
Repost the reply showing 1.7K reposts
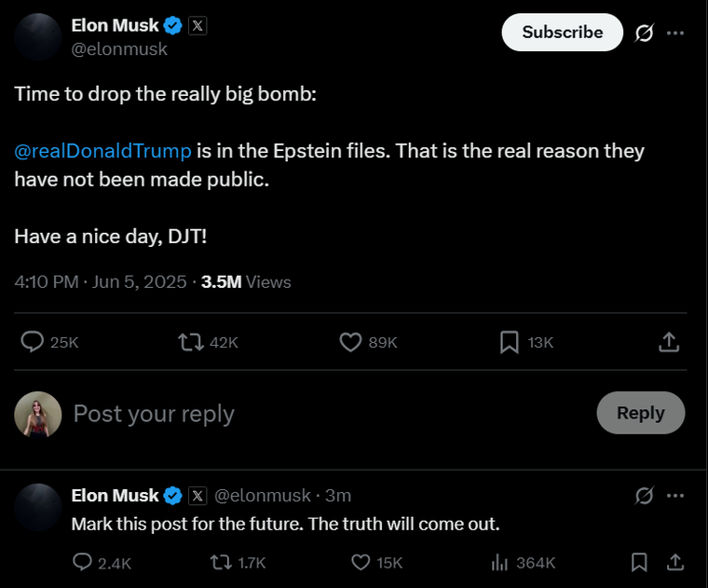click(221, 563)
